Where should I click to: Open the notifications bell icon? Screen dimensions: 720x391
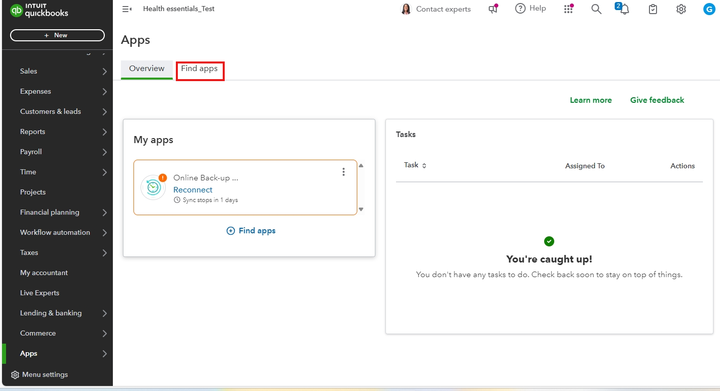623,9
